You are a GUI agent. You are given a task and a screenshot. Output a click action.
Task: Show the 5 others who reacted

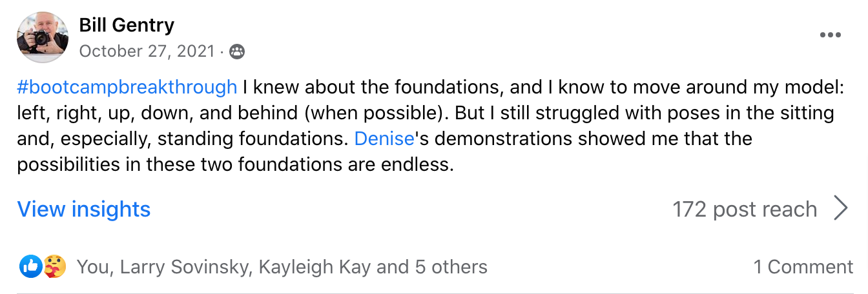(451, 267)
